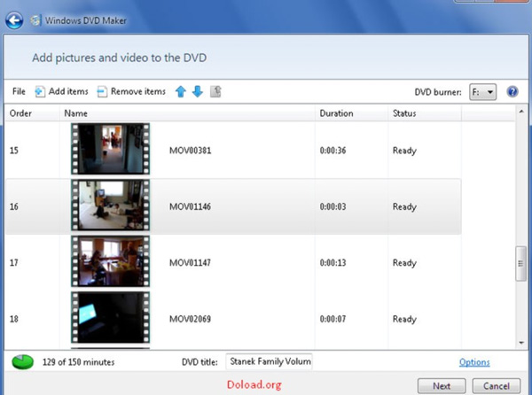Select the MOV01146 video thumbnail

[x=110, y=205]
